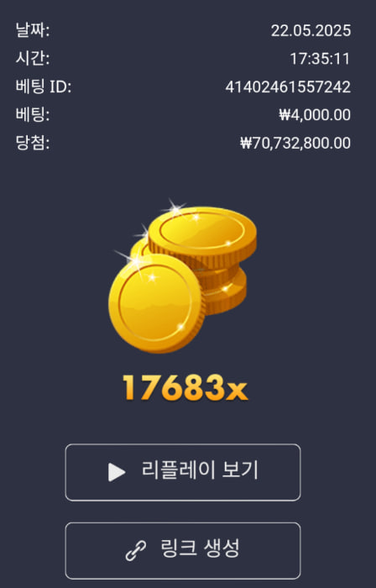
Task: Select the bet ID number 41402461557242
Action: (x=288, y=87)
